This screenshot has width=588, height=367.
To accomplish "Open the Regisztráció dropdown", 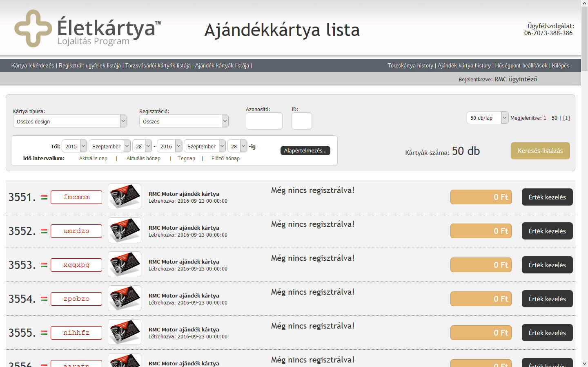I will pos(183,121).
